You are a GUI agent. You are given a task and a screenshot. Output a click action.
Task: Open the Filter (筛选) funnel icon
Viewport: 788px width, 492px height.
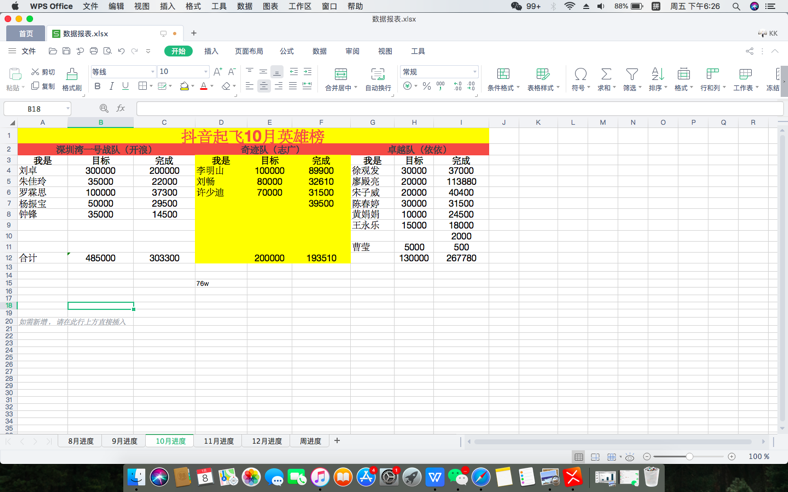pos(632,74)
